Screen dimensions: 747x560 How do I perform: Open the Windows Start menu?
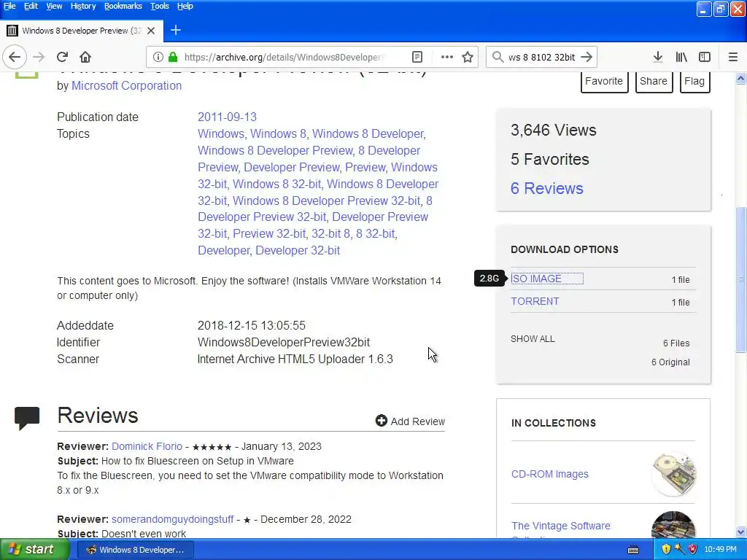coord(34,550)
